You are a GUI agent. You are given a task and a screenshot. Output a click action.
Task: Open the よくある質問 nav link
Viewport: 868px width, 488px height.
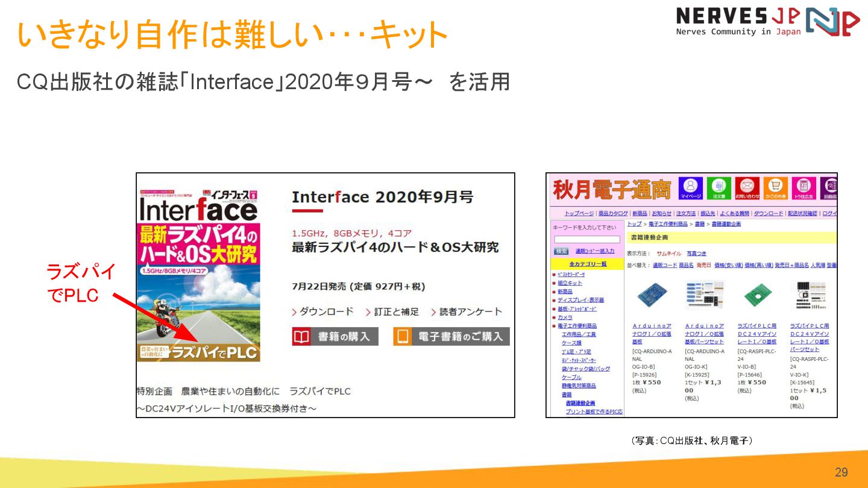735,213
